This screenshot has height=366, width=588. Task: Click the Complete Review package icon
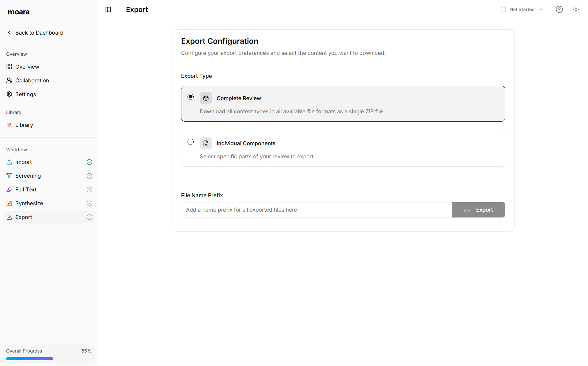click(206, 98)
